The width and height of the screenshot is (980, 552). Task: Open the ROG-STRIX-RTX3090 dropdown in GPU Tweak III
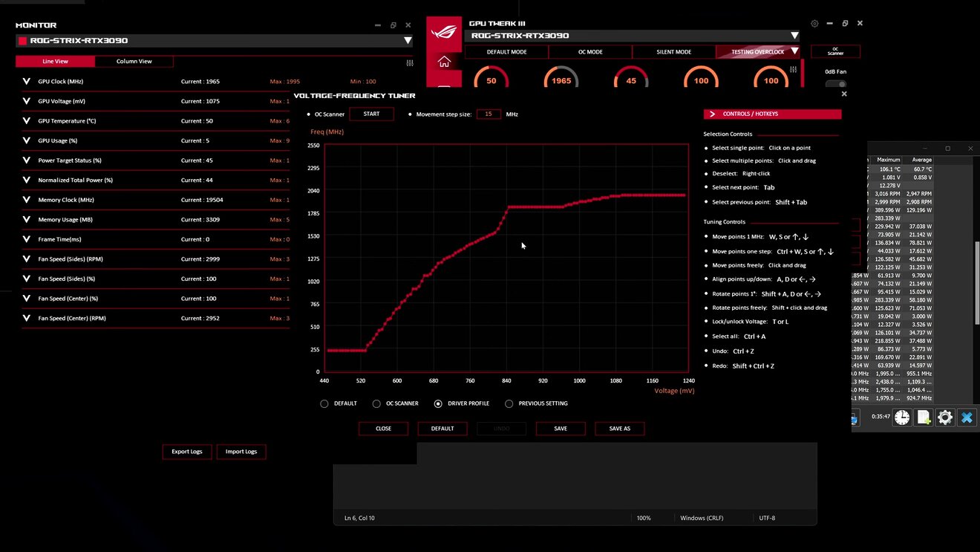tap(794, 35)
